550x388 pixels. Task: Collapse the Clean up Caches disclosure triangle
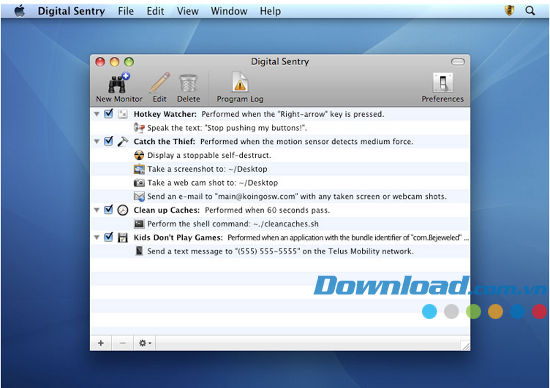click(97, 210)
